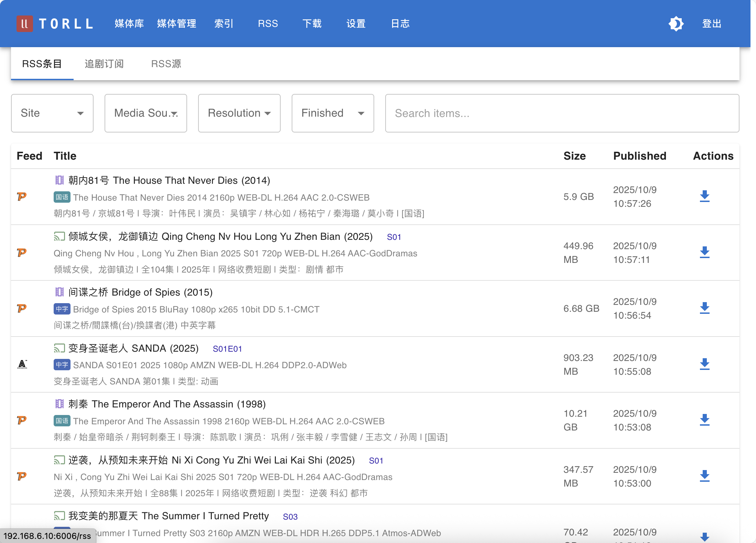Open the Finished filter dropdown
Screen dimensions: 756x543
click(333, 113)
